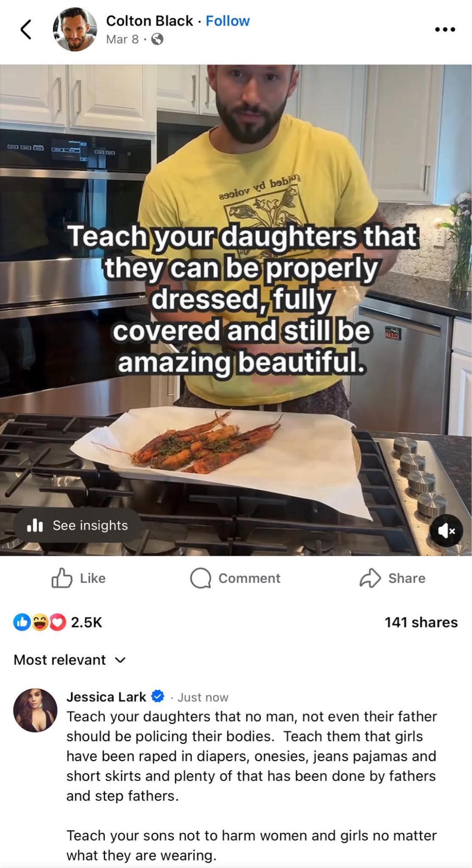Unmute the video with speaker icon

(x=446, y=530)
